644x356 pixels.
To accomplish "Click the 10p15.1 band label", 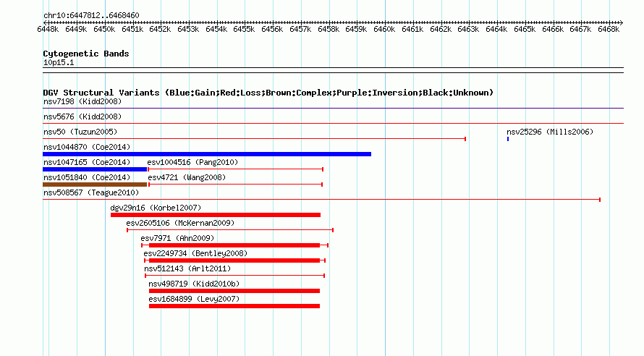I will pos(59,62).
